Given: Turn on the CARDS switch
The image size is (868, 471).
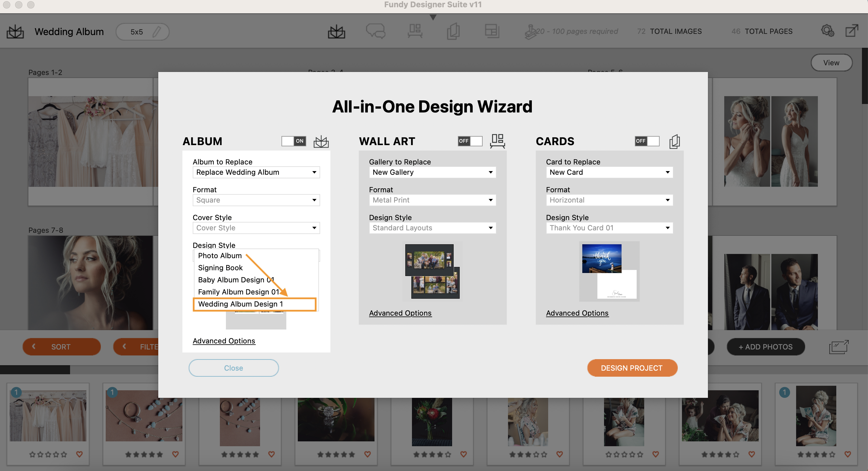Looking at the screenshot, I should click(x=647, y=141).
